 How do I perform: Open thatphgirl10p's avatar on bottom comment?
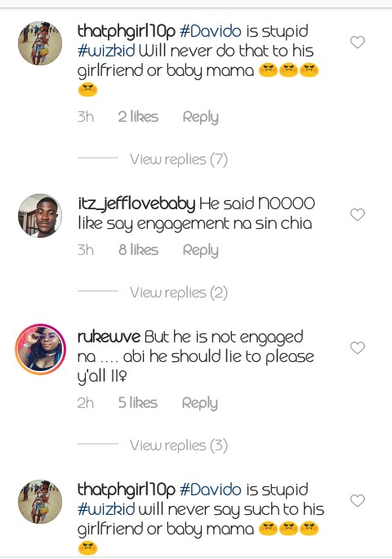40,502
